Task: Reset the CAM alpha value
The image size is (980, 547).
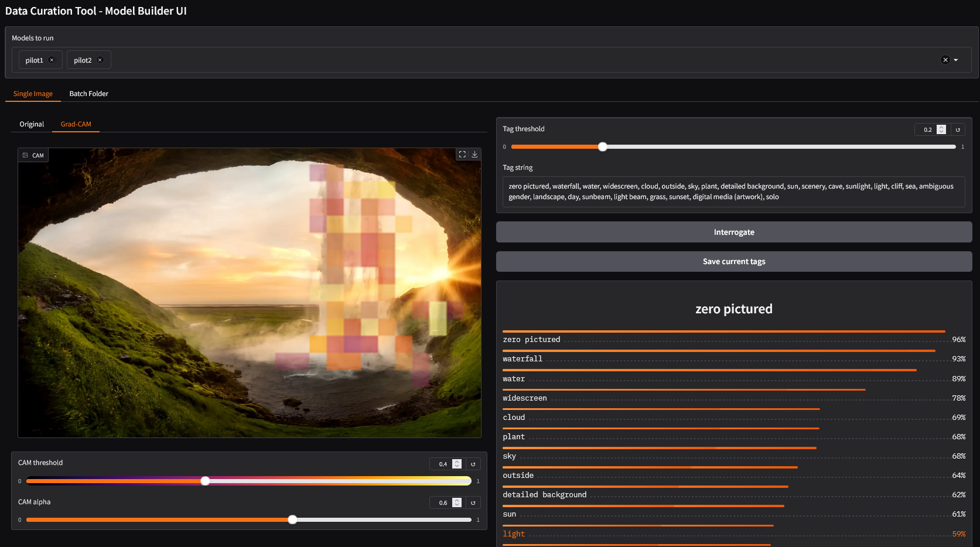Action: [x=473, y=502]
